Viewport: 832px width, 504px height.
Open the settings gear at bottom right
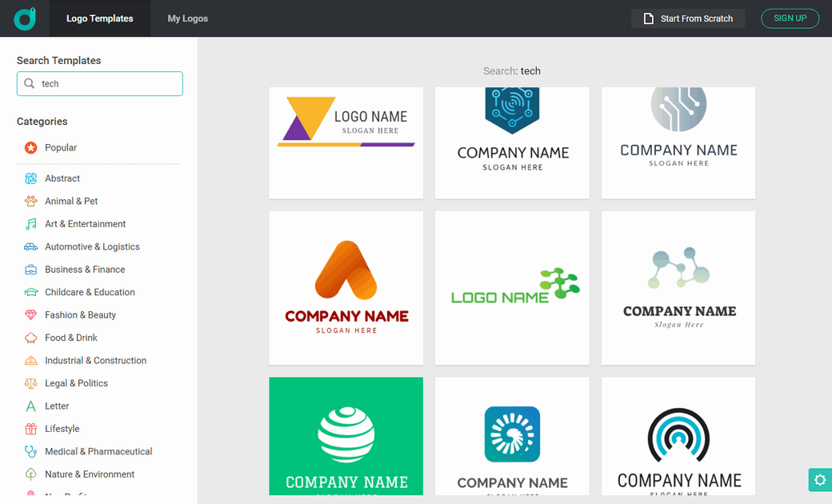pos(819,480)
